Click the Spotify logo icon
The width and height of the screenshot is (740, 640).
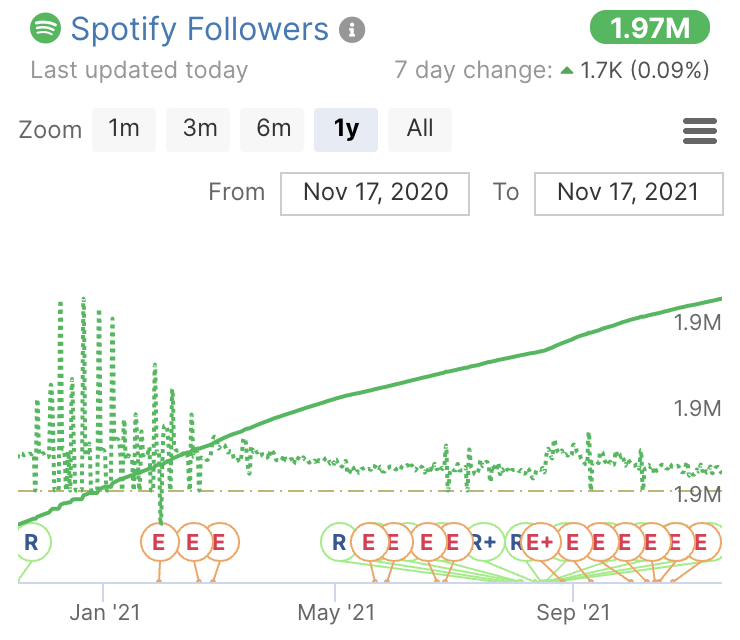point(46,29)
